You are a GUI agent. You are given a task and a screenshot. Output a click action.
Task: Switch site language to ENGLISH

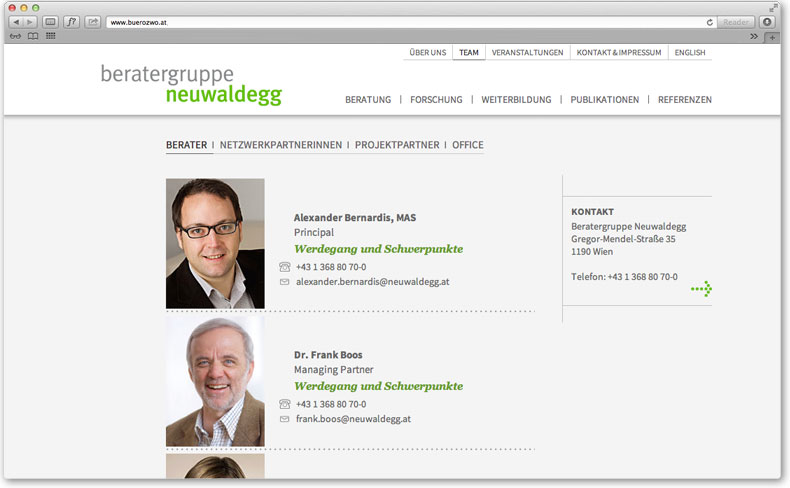click(x=690, y=52)
